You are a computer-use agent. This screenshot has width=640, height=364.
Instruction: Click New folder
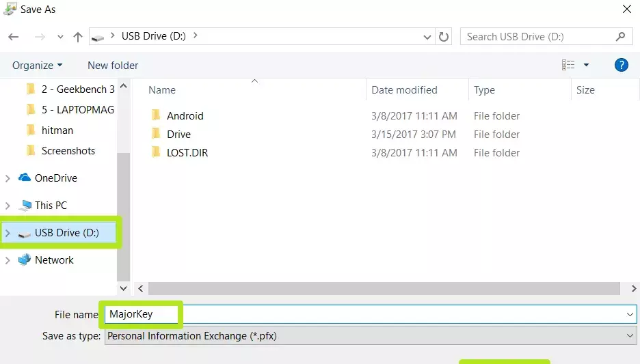[x=113, y=65]
